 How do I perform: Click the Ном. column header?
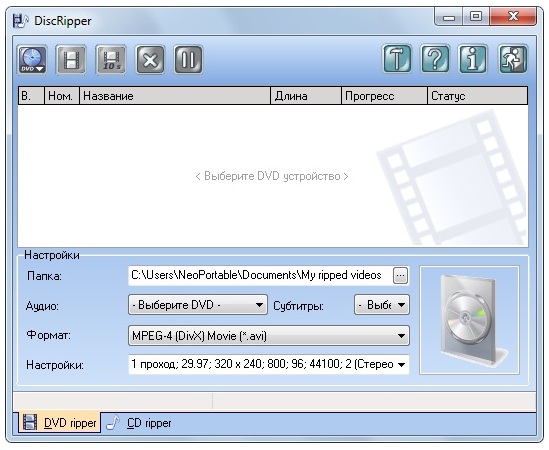click(x=62, y=96)
